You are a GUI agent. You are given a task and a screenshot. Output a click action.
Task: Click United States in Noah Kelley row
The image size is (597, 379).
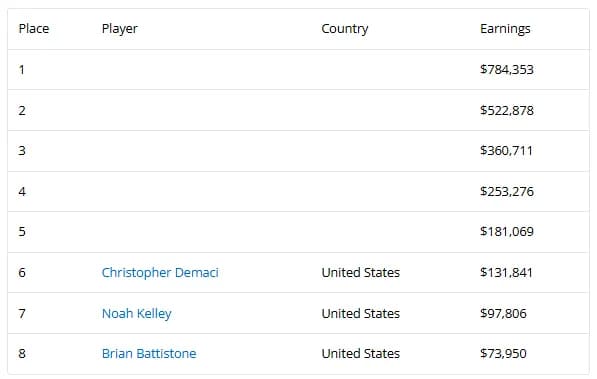[x=361, y=313]
